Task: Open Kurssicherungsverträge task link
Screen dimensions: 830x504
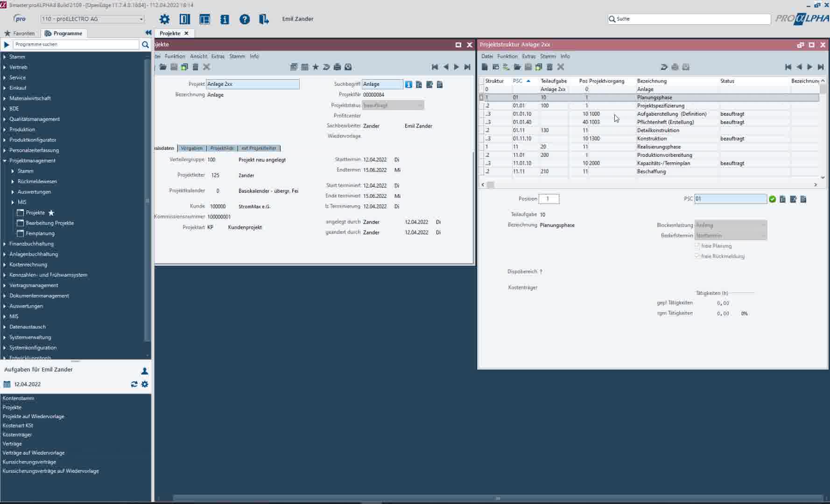Action: [x=29, y=462]
